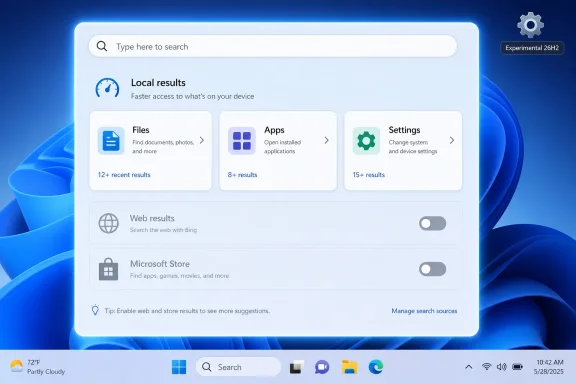
Task: Click the Microsoft Store bag icon
Action: click(109, 269)
